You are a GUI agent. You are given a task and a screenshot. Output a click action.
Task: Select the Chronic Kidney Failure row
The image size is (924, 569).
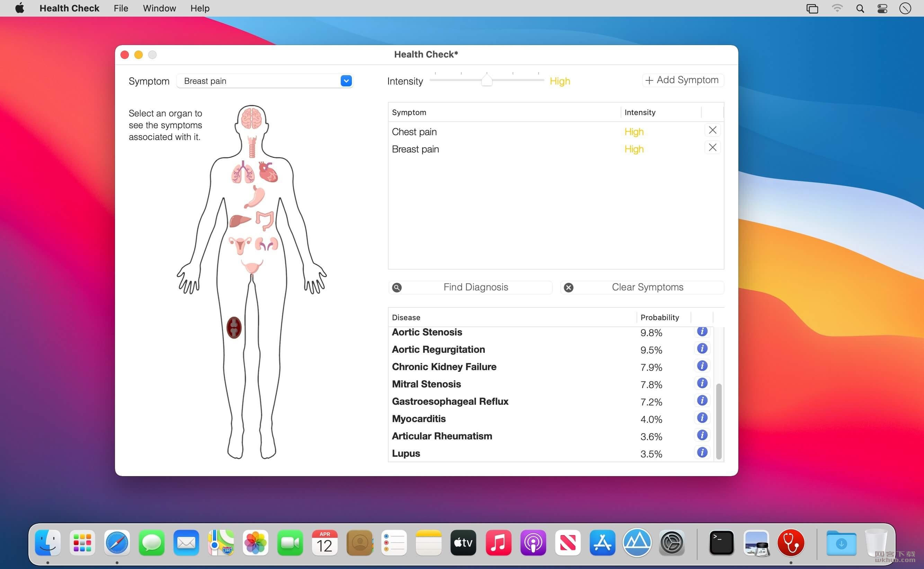pos(551,367)
